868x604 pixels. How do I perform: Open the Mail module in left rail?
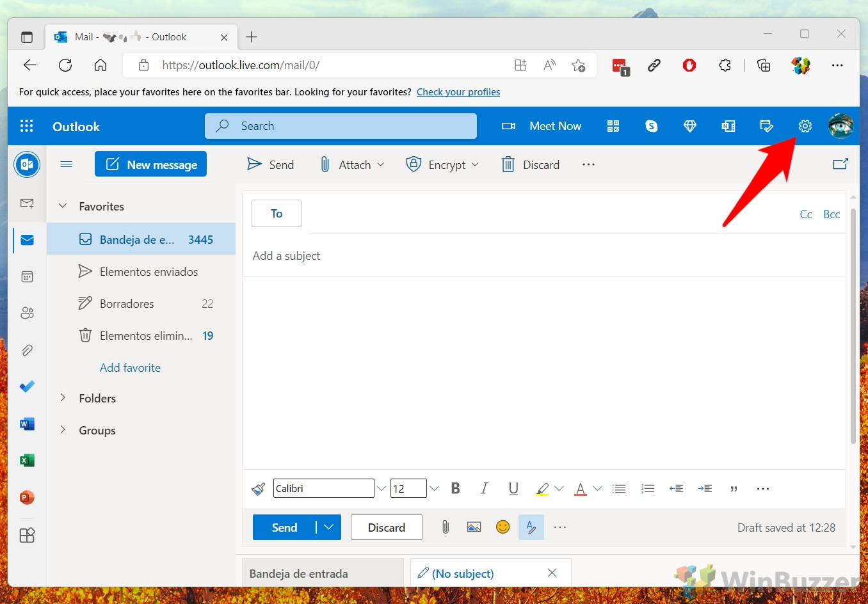click(27, 240)
